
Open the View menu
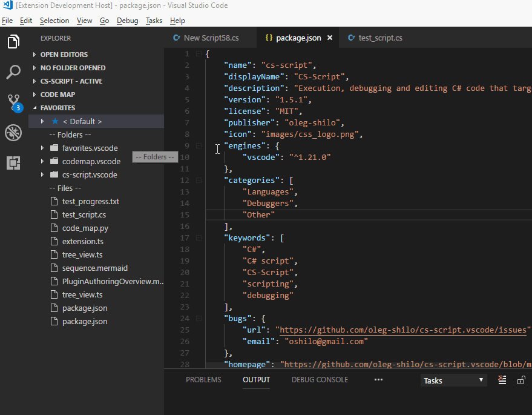[84, 21]
